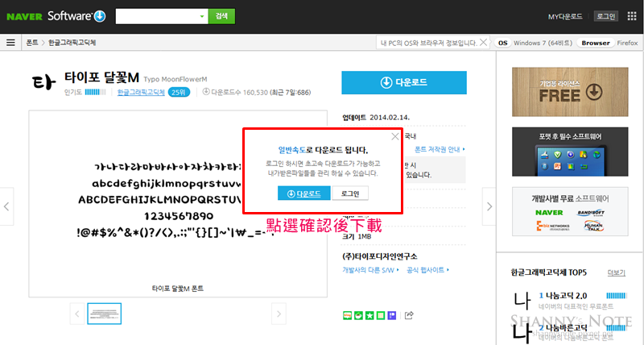
Task: Click the green memo share icon
Action: click(381, 315)
